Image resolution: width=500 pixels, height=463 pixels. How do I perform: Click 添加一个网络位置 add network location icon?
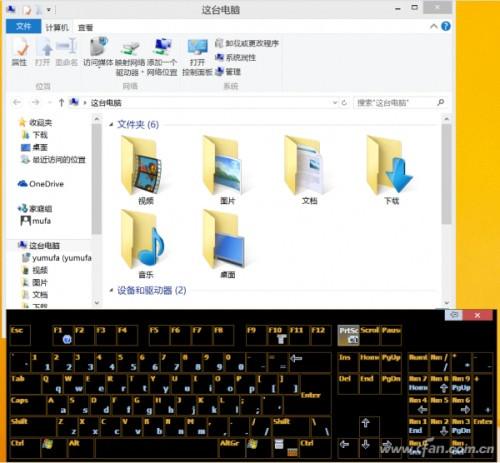162,57
